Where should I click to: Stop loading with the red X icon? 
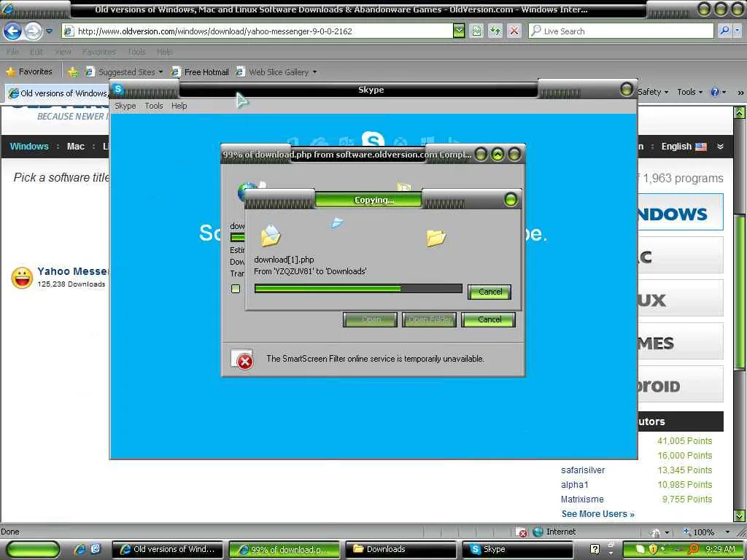point(514,31)
